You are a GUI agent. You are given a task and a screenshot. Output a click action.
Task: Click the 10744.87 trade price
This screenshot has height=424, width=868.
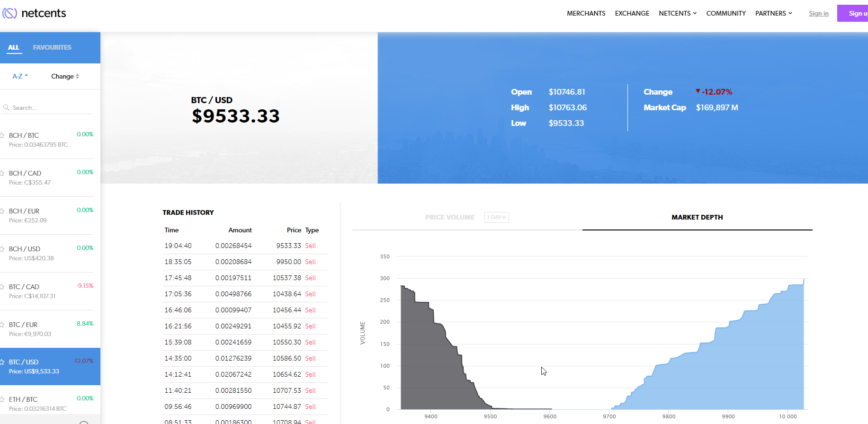click(287, 406)
